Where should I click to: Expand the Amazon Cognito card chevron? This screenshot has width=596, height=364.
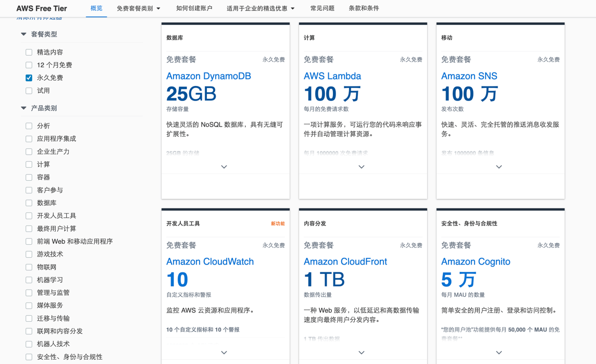[x=499, y=353]
